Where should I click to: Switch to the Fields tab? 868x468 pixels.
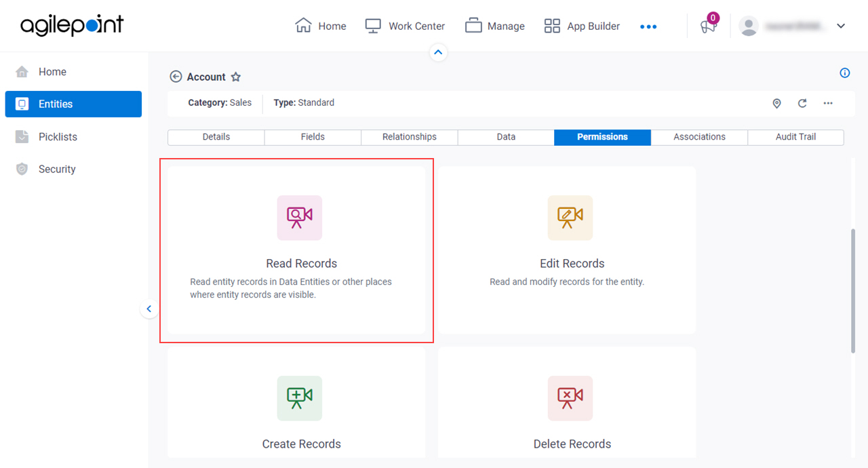tap(313, 137)
